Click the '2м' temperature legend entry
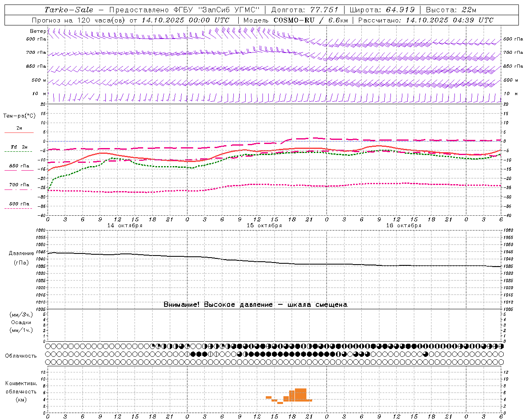Screen dimensions: 525x420 [x=19, y=128]
